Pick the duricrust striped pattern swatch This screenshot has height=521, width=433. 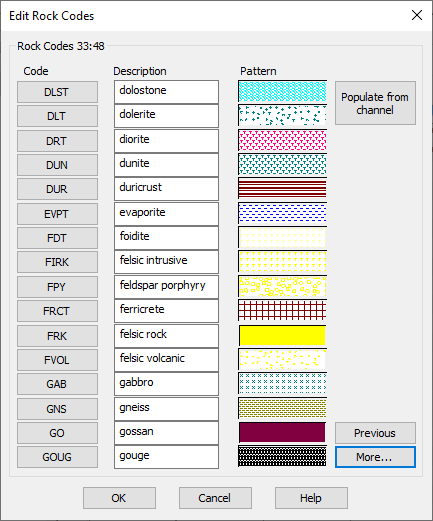point(282,188)
